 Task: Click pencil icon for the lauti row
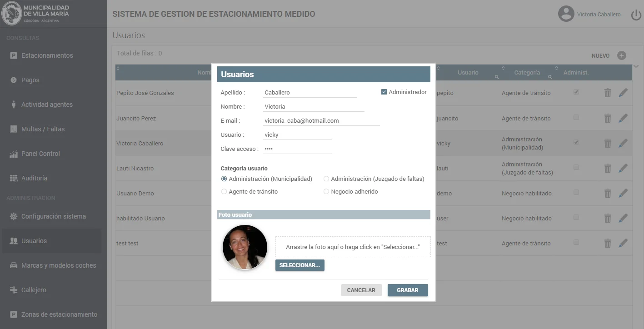(623, 168)
